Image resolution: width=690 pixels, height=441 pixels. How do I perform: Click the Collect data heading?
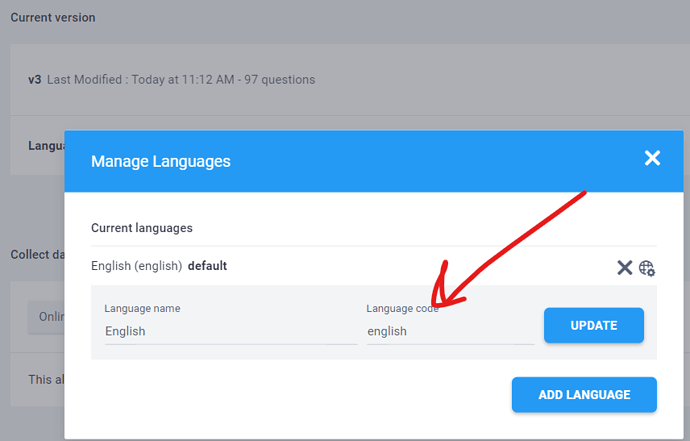[x=37, y=254]
